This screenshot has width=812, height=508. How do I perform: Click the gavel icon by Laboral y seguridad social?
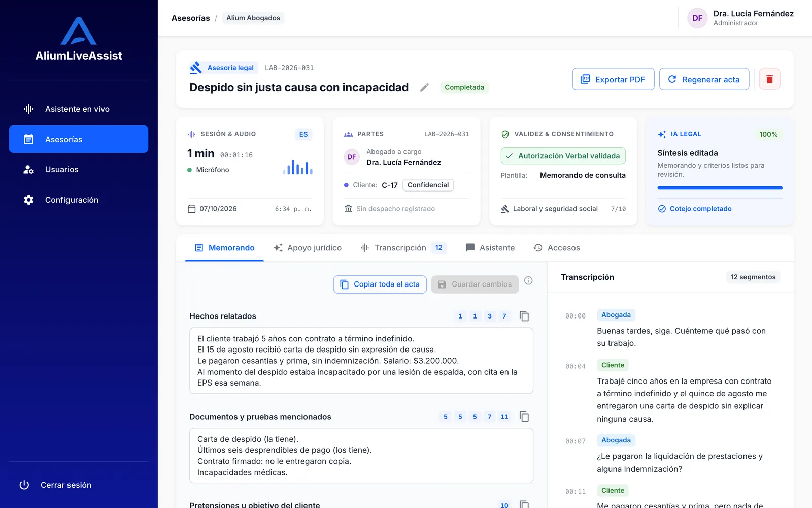tap(505, 209)
